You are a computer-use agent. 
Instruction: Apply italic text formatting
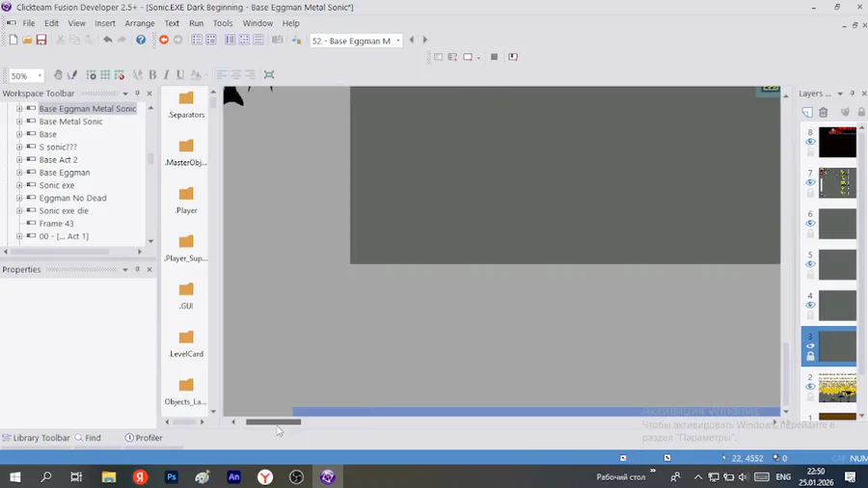(x=166, y=74)
